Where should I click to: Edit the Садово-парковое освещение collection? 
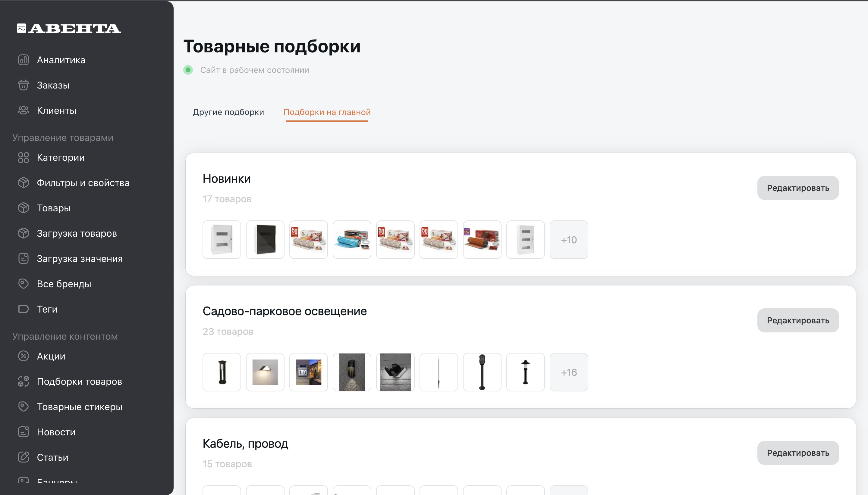tap(798, 320)
